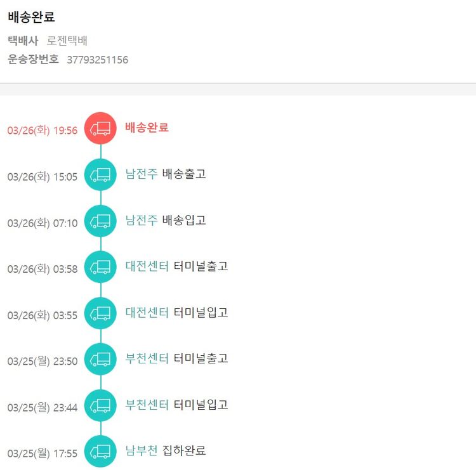Click truck icon beside 남전주 배송출고
The height and width of the screenshot is (470, 476).
point(100,174)
